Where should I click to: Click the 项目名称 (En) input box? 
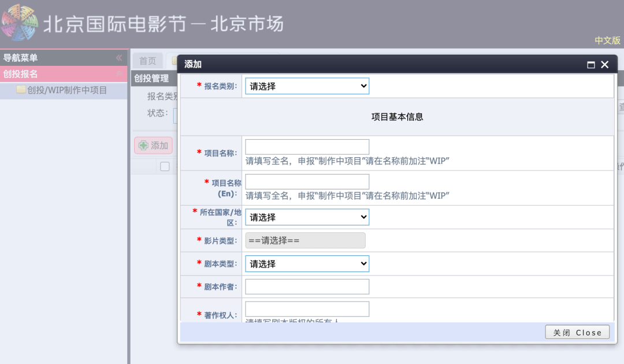tap(307, 181)
